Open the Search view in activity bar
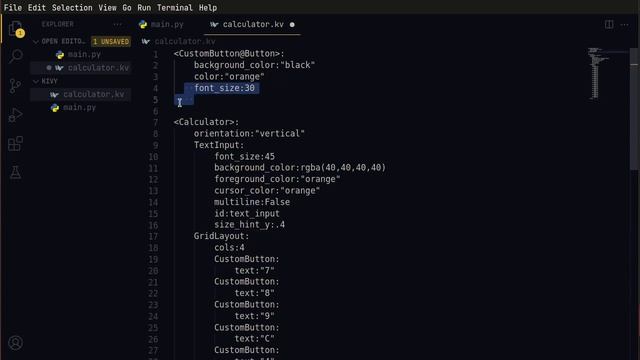The height and width of the screenshot is (360, 640). tap(16, 56)
